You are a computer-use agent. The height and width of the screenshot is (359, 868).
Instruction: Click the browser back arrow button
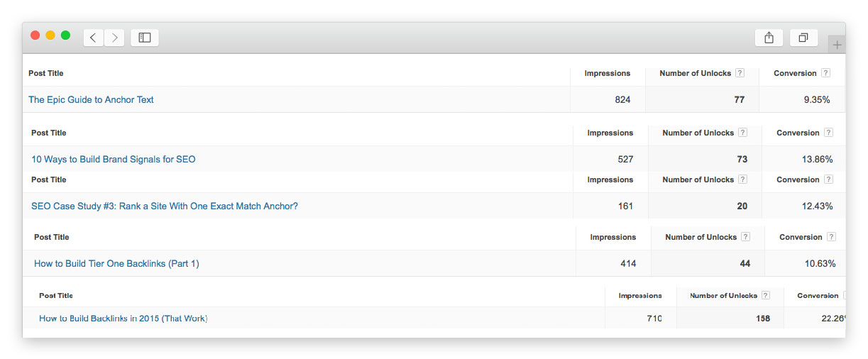click(94, 38)
